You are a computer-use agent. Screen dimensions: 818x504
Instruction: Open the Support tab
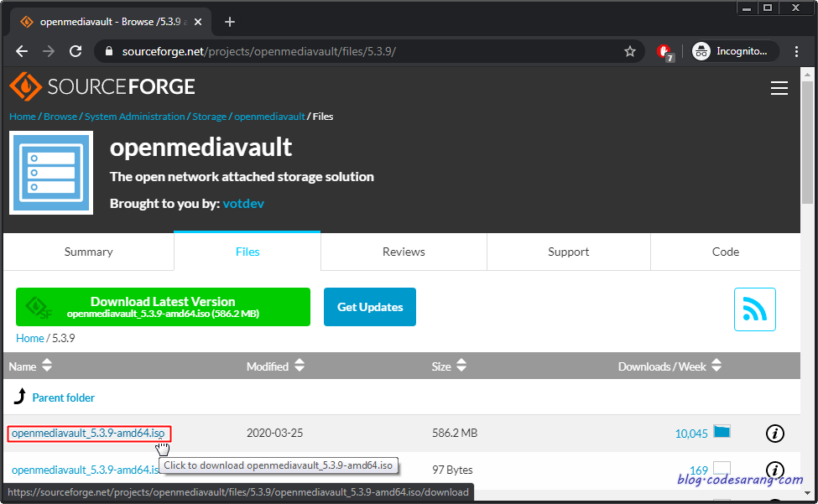point(569,252)
